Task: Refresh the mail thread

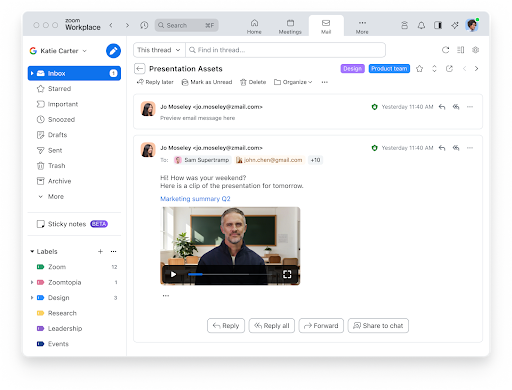Action: point(445,50)
